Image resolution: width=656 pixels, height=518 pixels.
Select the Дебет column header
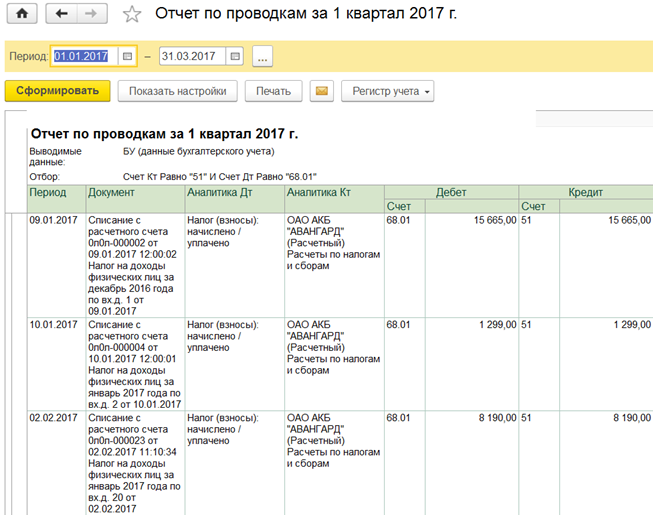(451, 192)
